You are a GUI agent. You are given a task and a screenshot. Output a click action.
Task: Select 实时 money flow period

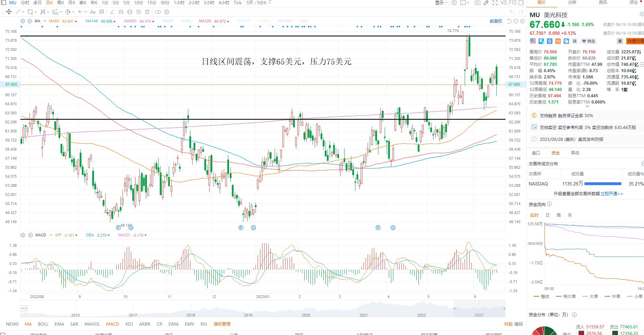(x=534, y=215)
